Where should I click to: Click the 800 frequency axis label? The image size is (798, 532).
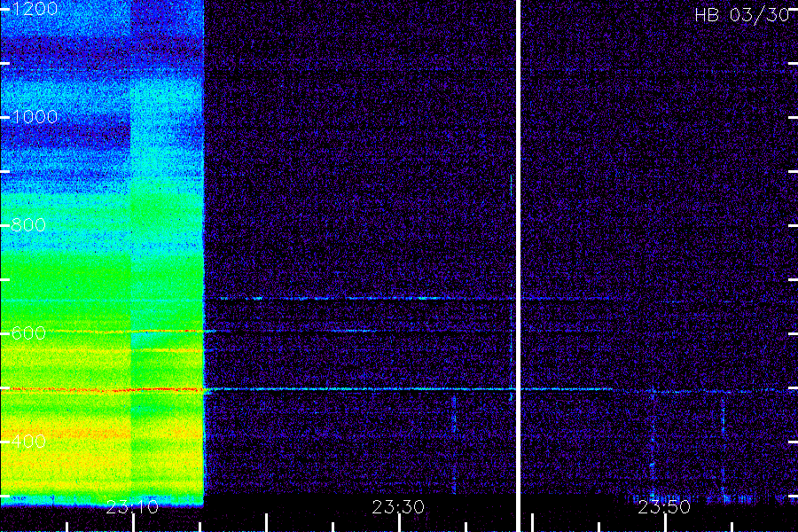(x=28, y=225)
